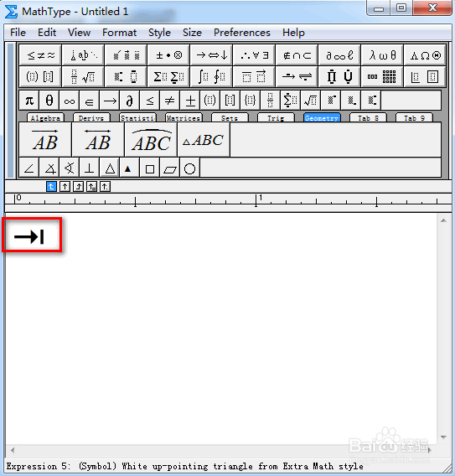Image resolution: width=455 pixels, height=476 pixels.
Task: Open the boxes templates palette
Action: pos(426,76)
